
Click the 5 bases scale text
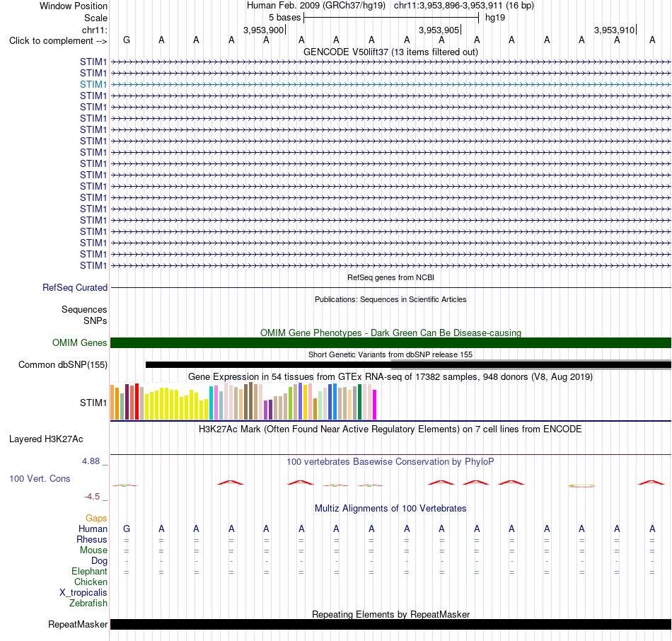(284, 18)
